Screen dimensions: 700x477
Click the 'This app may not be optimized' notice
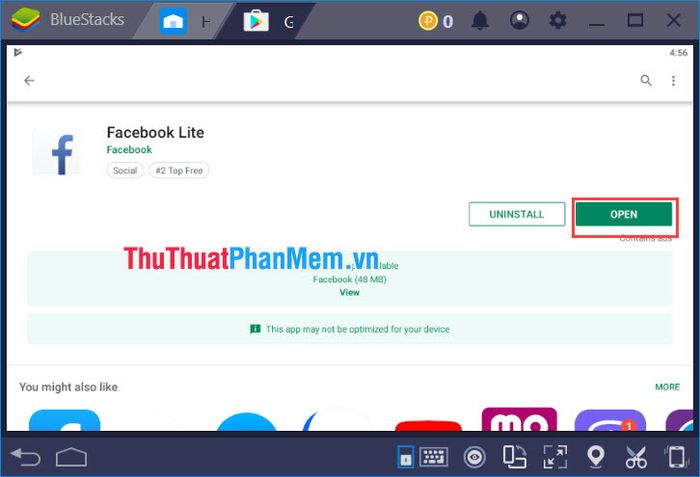[x=350, y=329]
